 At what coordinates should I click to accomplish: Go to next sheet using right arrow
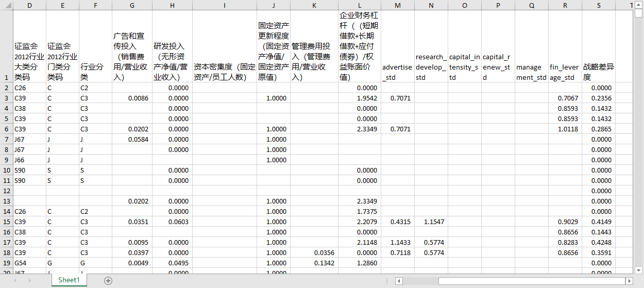(x=29, y=281)
